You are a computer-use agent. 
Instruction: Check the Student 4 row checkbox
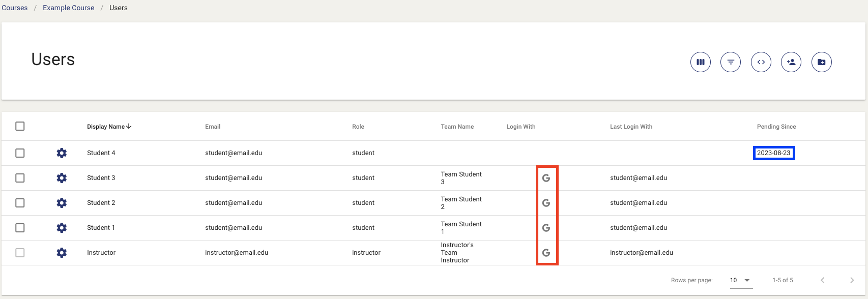pyautogui.click(x=20, y=153)
